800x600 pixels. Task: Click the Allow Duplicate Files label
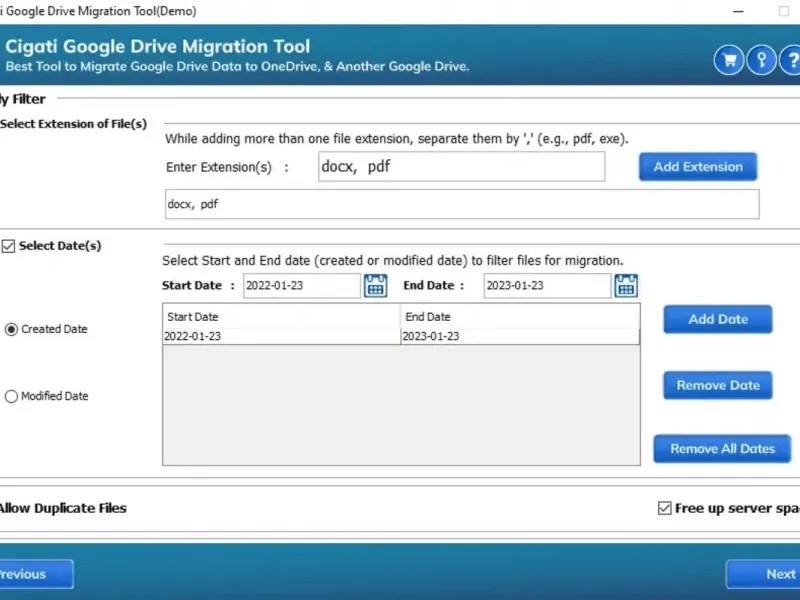63,508
